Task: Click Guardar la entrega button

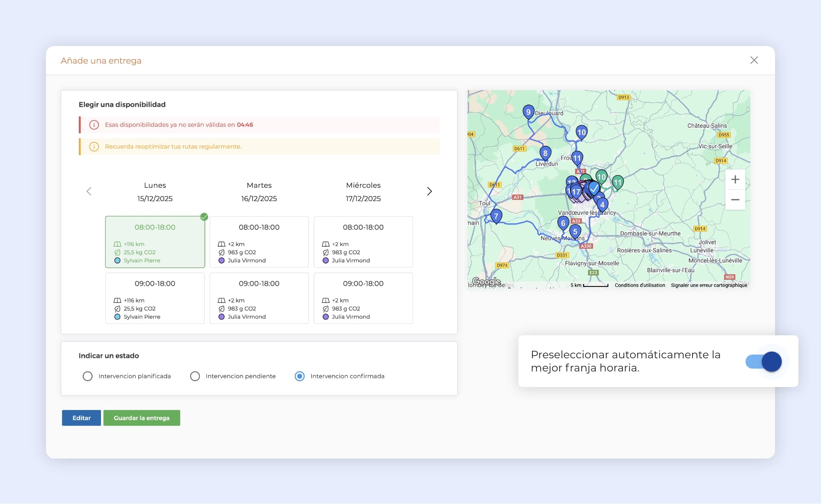Action: 142,418
